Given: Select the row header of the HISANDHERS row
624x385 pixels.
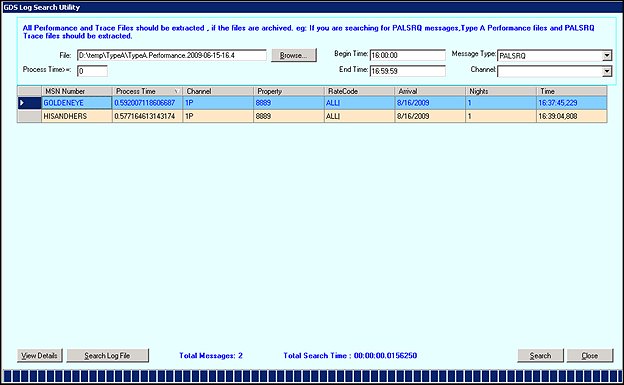Looking at the screenshot, I should [29, 116].
